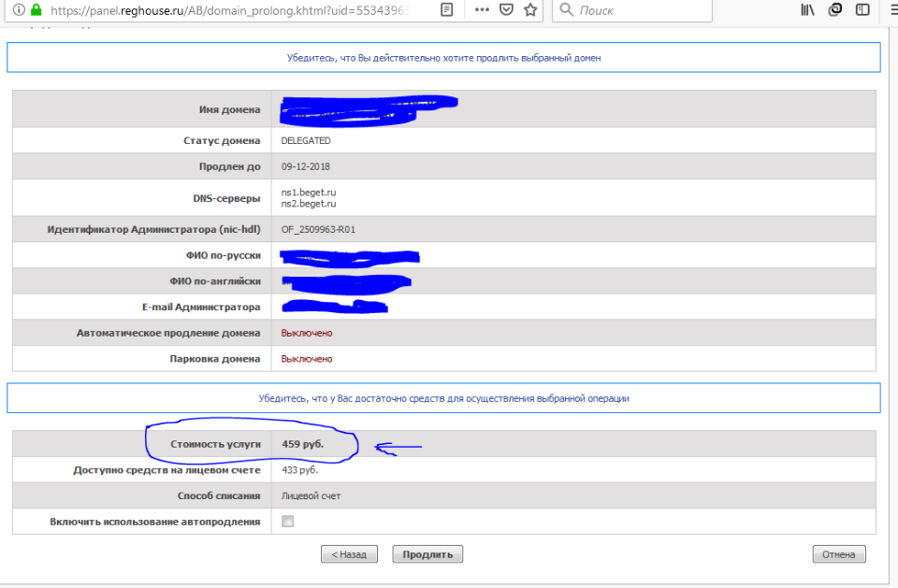Click the notice about sufficient funds

(443, 398)
